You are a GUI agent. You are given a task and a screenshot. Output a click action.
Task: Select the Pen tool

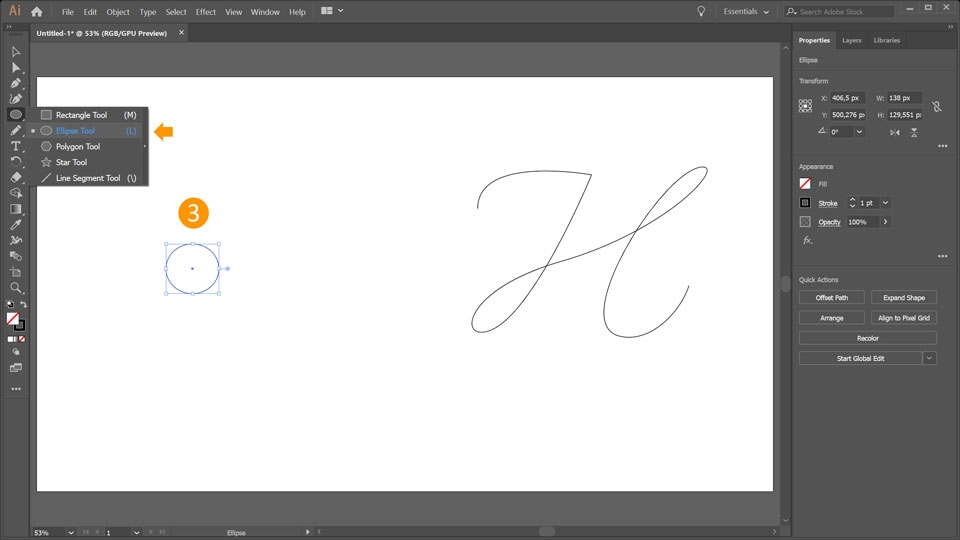click(16, 83)
